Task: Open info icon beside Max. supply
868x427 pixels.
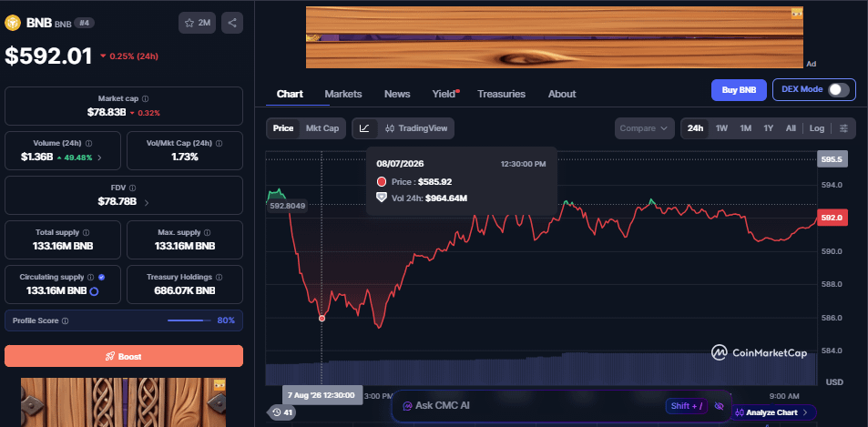Action: pyautogui.click(x=209, y=233)
